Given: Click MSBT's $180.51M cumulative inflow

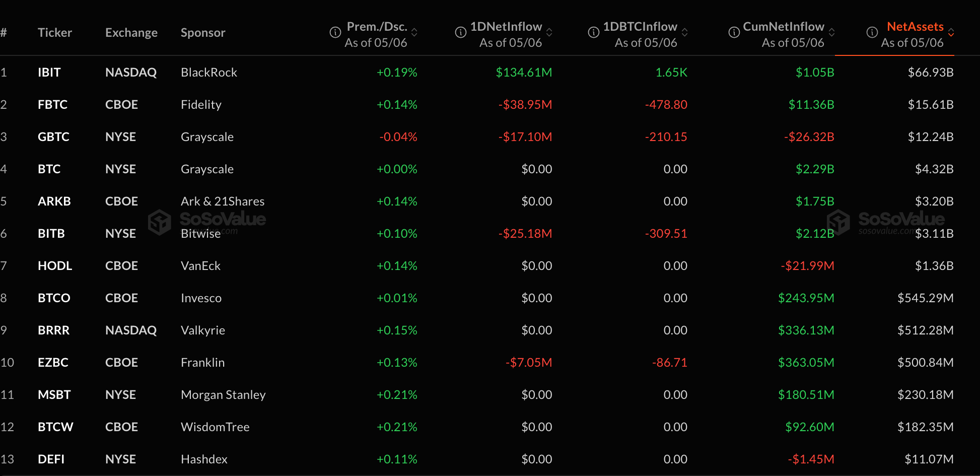Looking at the screenshot, I should pos(806,395).
